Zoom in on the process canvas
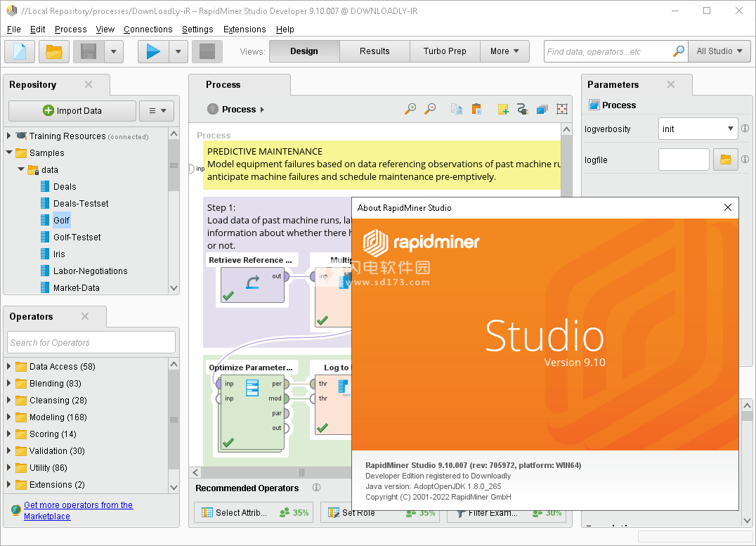 pyautogui.click(x=410, y=109)
